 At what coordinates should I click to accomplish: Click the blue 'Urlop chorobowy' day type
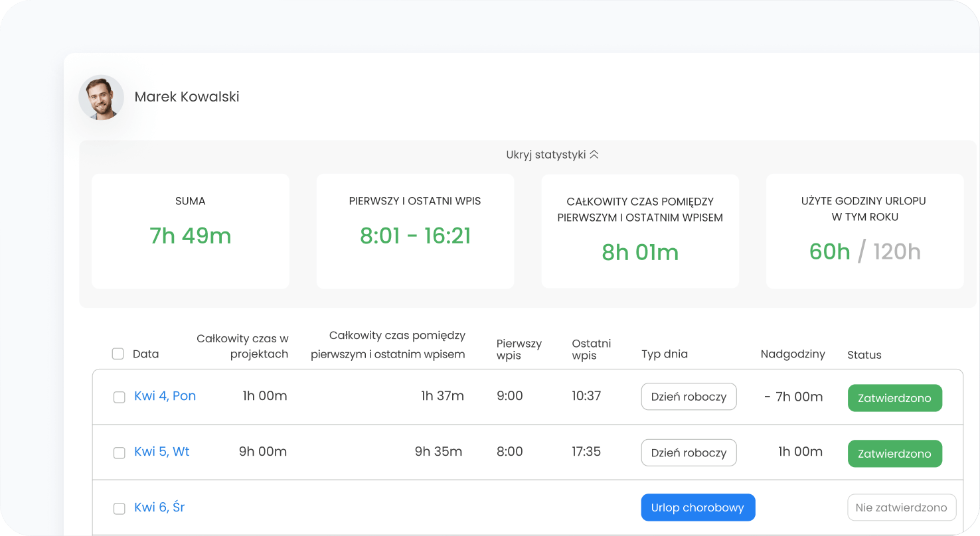(x=698, y=507)
